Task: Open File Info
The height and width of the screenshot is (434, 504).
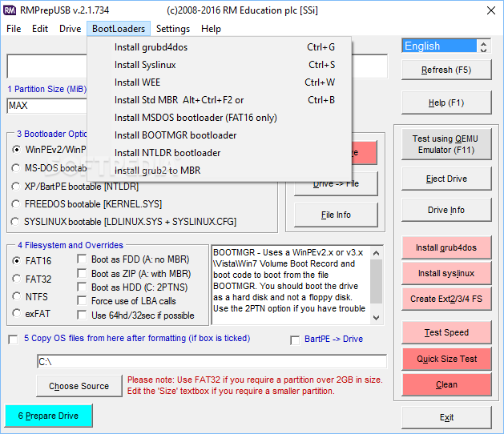Action: coord(336,215)
